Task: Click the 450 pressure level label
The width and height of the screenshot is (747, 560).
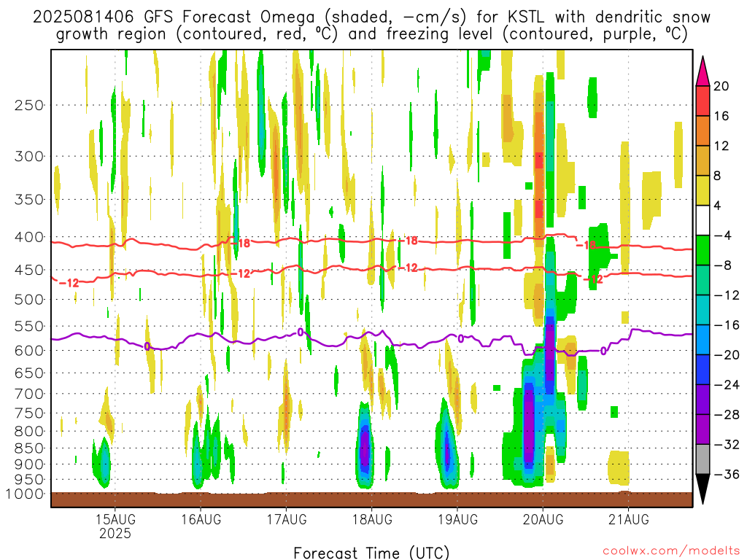Action: pos(29,270)
